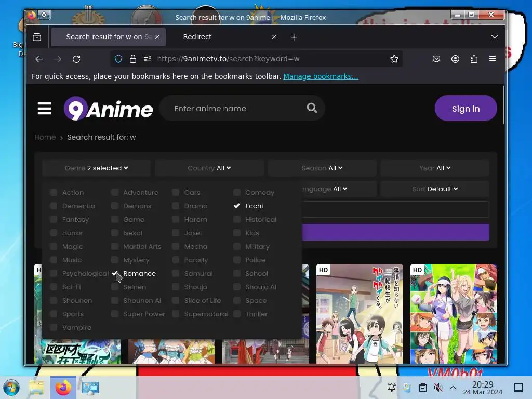Open the Country All dropdown
Image resolution: width=532 pixels, height=399 pixels.
pos(209,168)
